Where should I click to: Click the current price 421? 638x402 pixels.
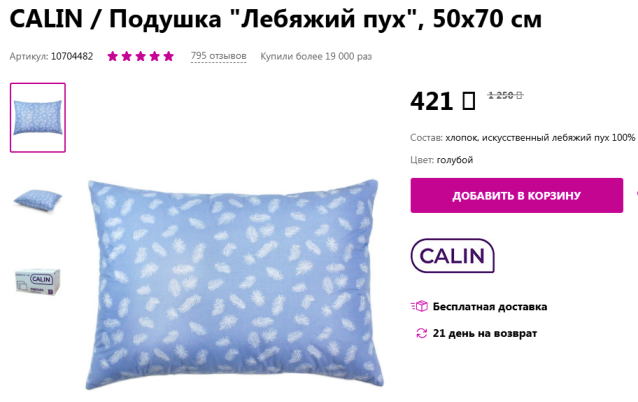tap(432, 101)
